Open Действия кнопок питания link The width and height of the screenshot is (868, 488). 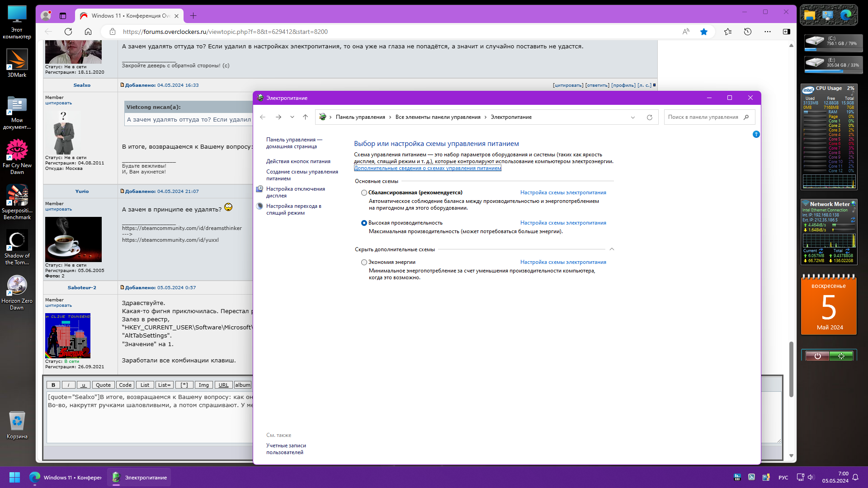[x=298, y=161]
